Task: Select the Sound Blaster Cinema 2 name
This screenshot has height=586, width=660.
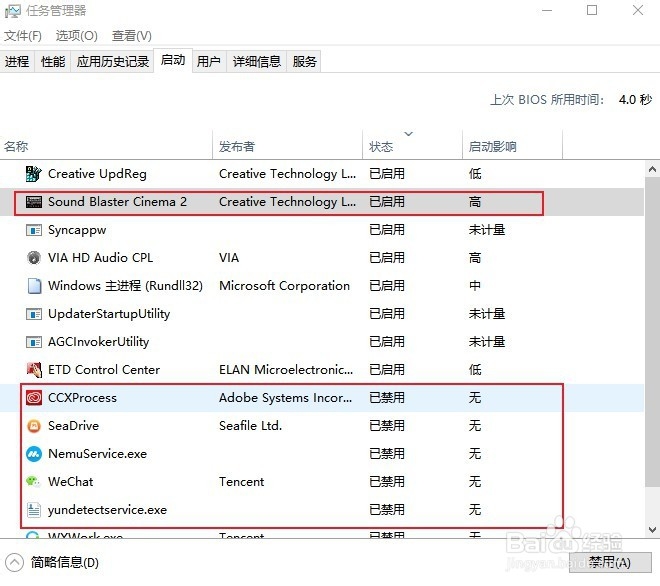Action: pyautogui.click(x=117, y=202)
